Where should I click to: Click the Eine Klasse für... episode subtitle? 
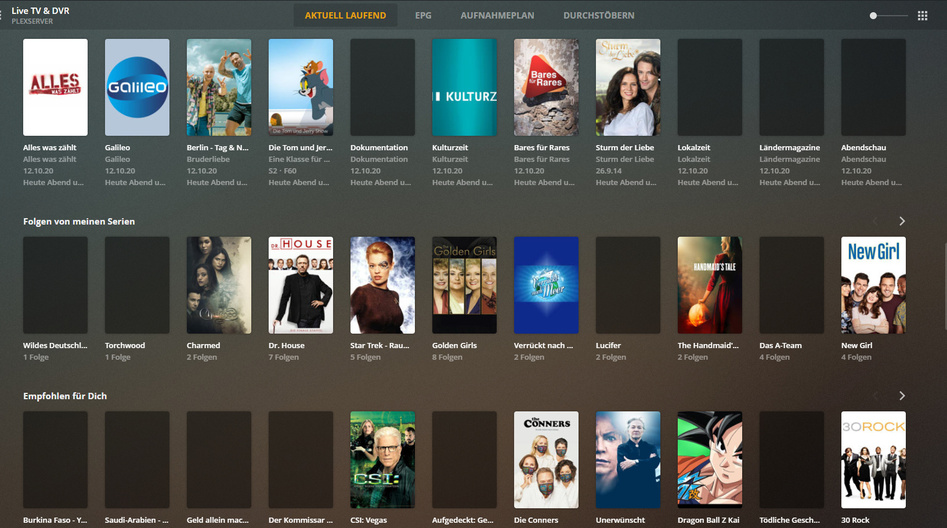299,159
